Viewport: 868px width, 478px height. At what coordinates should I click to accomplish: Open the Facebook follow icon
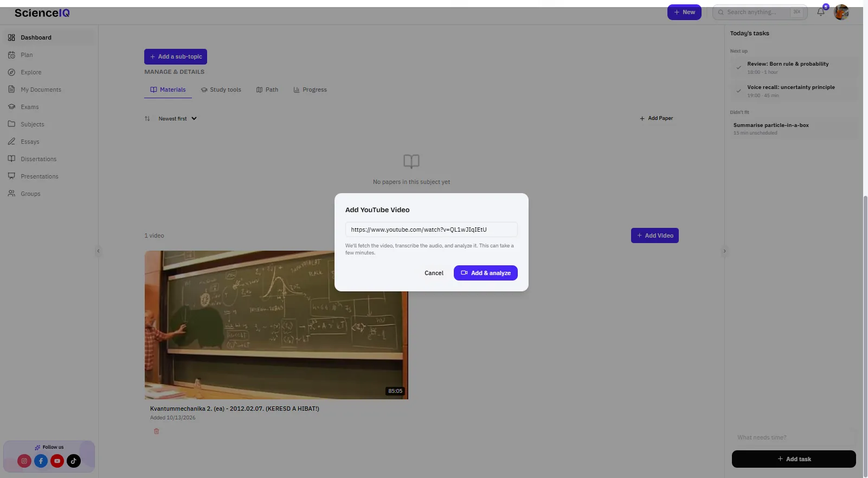coord(41,461)
